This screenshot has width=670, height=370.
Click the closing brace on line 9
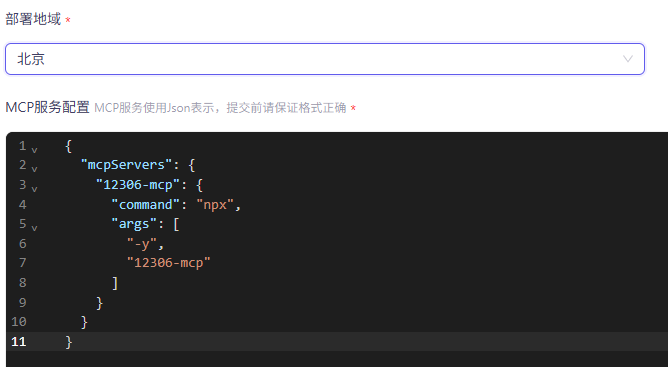point(100,303)
